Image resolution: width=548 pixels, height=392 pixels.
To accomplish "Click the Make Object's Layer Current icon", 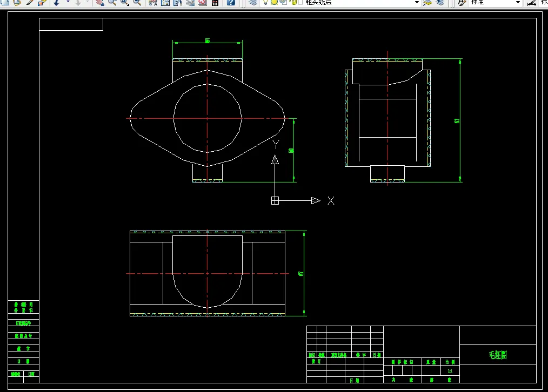I will click(x=427, y=3).
